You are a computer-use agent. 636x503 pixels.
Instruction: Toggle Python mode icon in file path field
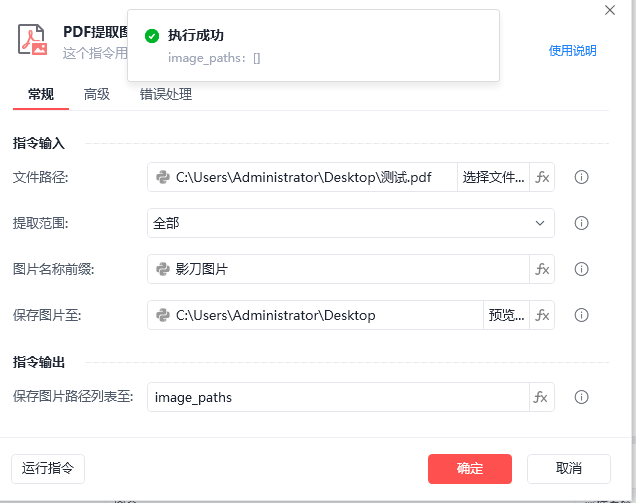pyautogui.click(x=163, y=177)
